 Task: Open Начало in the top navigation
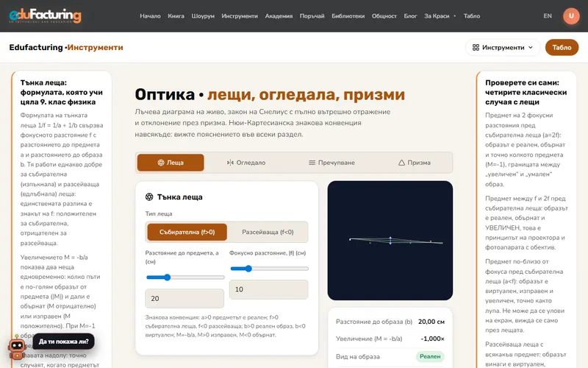pos(150,15)
